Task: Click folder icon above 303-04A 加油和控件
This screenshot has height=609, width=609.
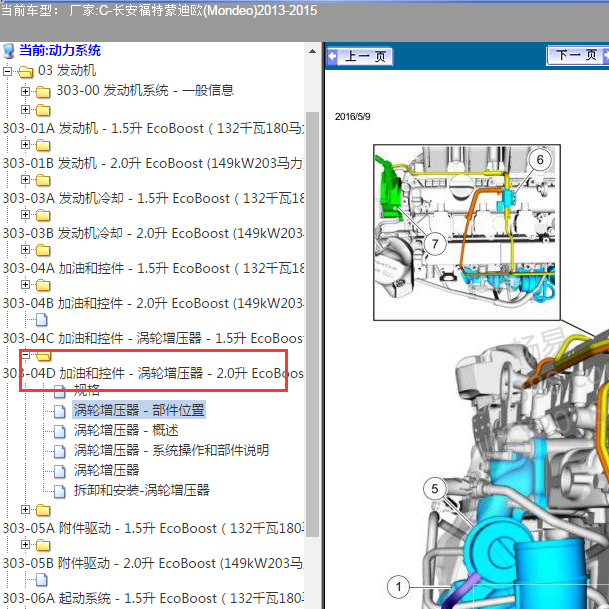Action: click(x=43, y=250)
